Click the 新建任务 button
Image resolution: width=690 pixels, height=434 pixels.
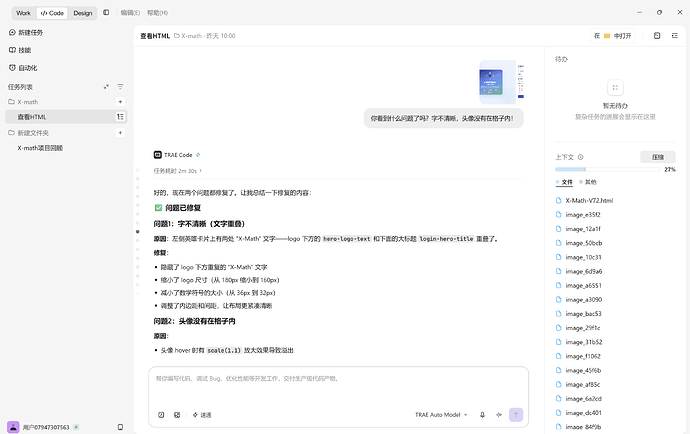point(26,33)
